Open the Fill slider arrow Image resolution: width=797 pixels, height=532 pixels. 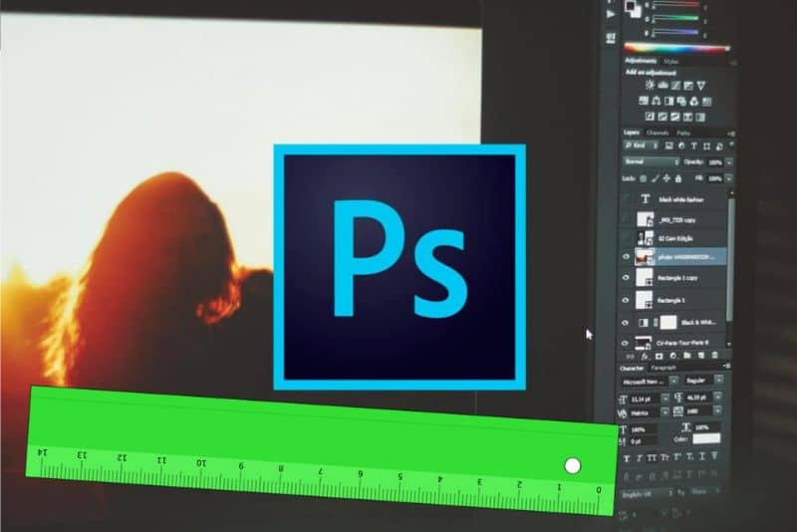(729, 178)
